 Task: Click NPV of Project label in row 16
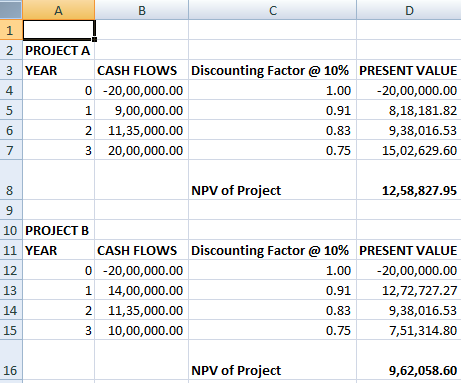(272, 360)
